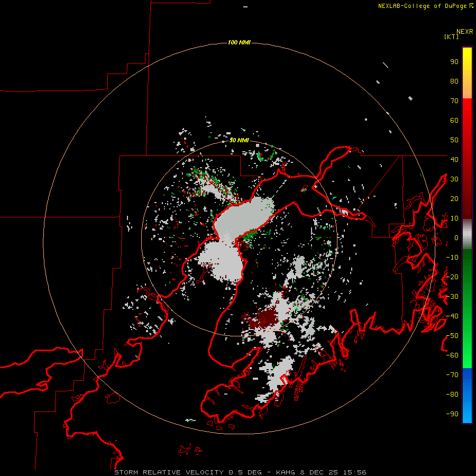476x476 pixels.
Task: Click the 80 value on the velocity scale
Action: point(454,81)
